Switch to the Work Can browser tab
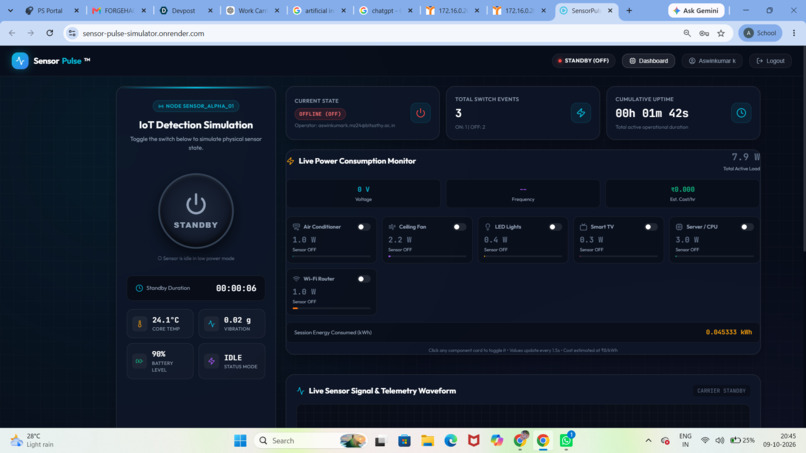 (252, 10)
